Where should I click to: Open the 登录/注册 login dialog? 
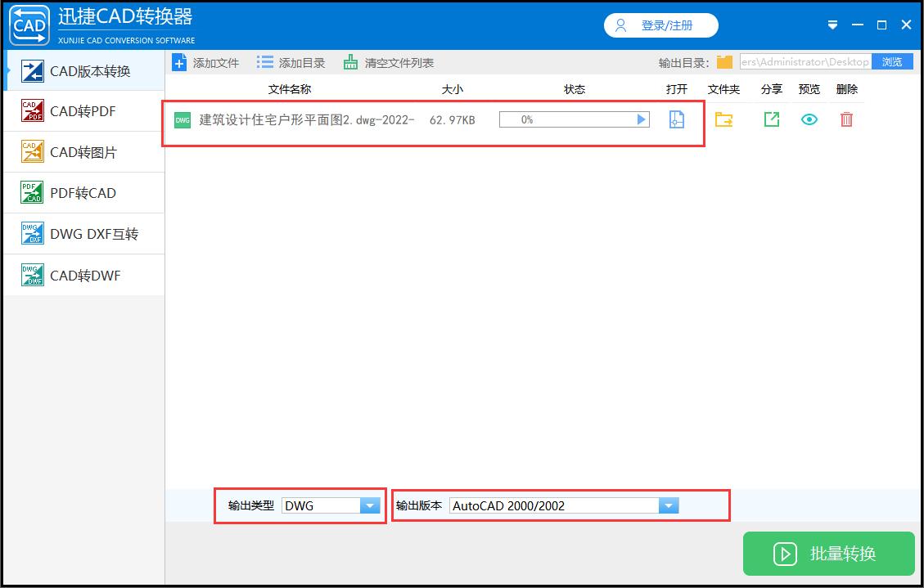pos(661,25)
